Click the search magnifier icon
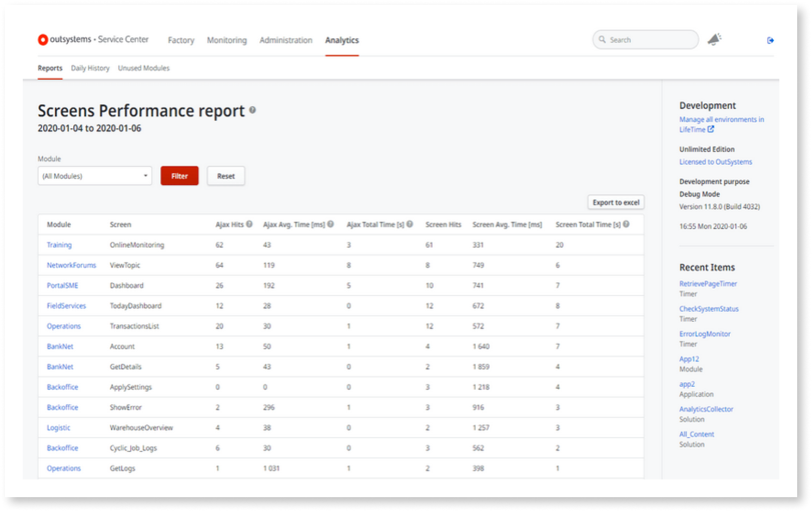The width and height of the screenshot is (812, 512). pos(602,39)
